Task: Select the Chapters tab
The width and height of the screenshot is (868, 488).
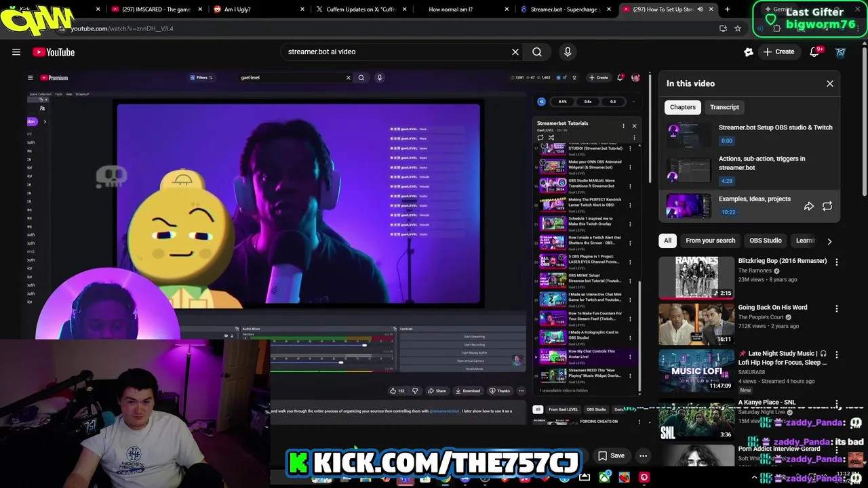Action: pyautogui.click(x=683, y=107)
